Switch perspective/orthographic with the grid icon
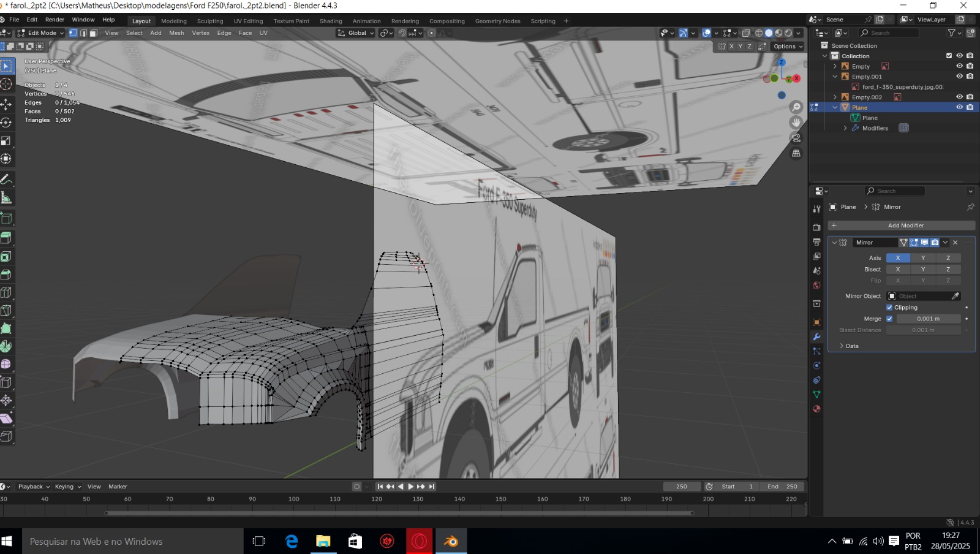Image resolution: width=980 pixels, height=554 pixels. click(796, 153)
